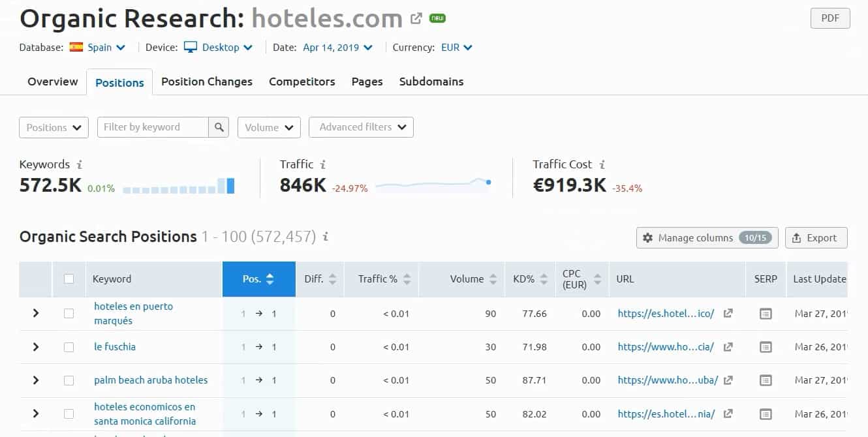
Task: Click the Export button
Action: pyautogui.click(x=816, y=238)
